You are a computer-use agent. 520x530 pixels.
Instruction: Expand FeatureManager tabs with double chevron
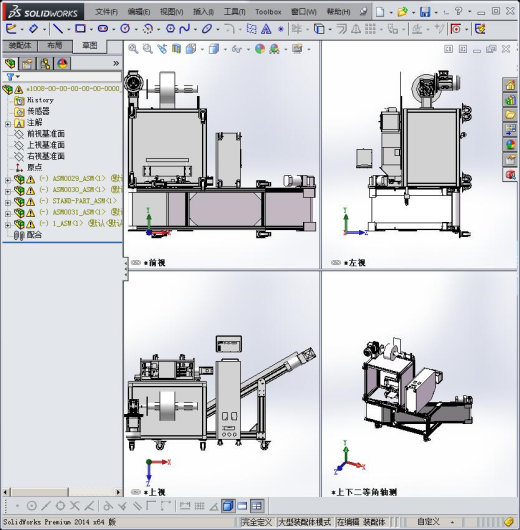(116, 63)
